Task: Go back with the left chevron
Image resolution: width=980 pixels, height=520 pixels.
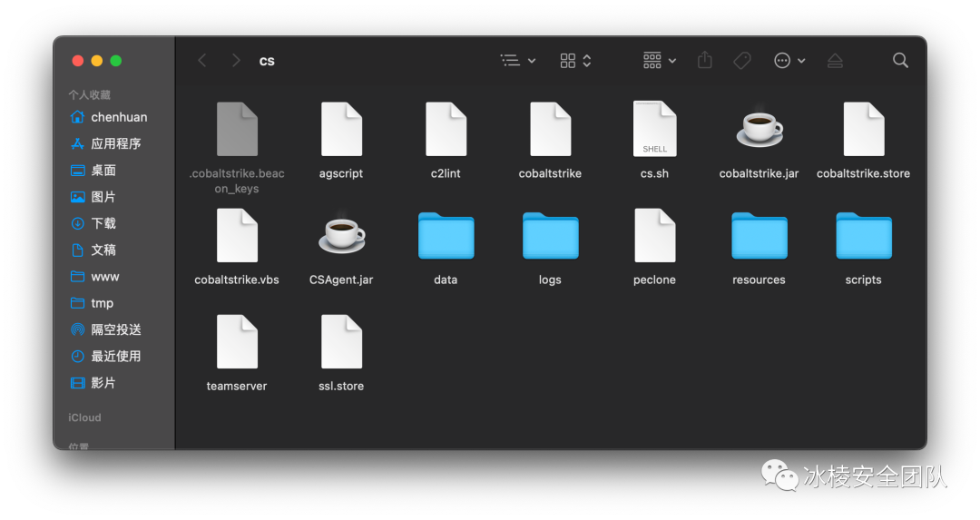Action: pos(201,61)
